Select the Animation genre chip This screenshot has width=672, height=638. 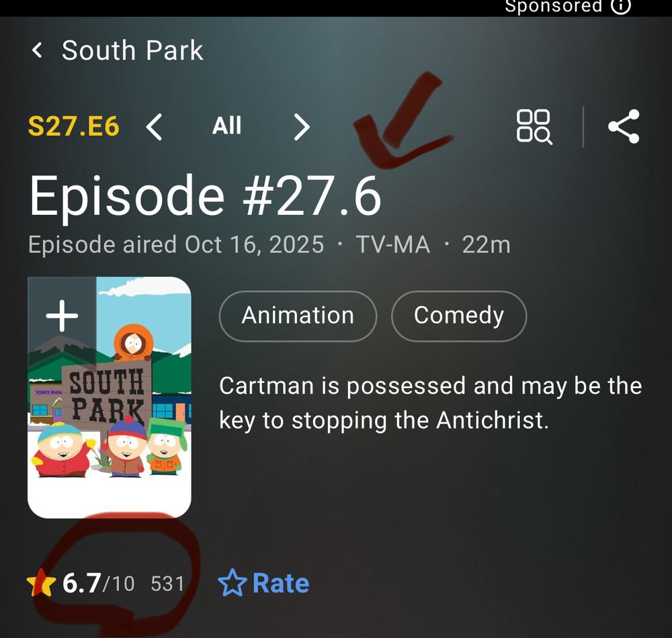click(298, 316)
